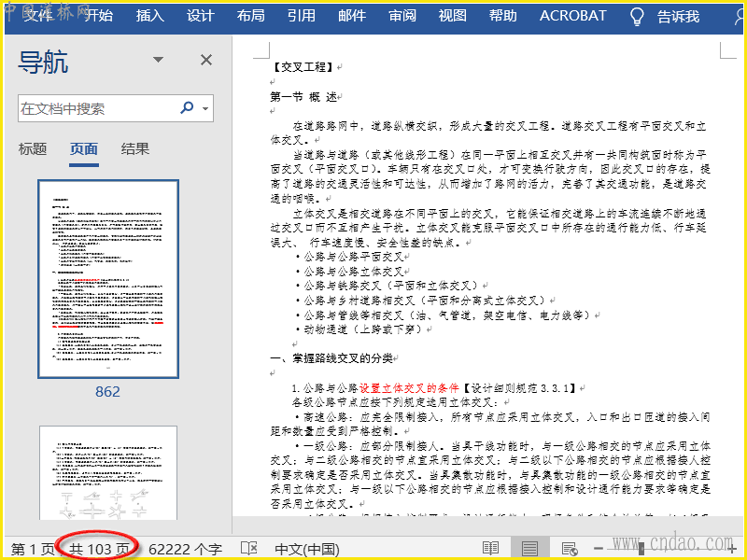Open the ACROBAT ribbon tab
The width and height of the screenshot is (747, 560).
pyautogui.click(x=572, y=16)
